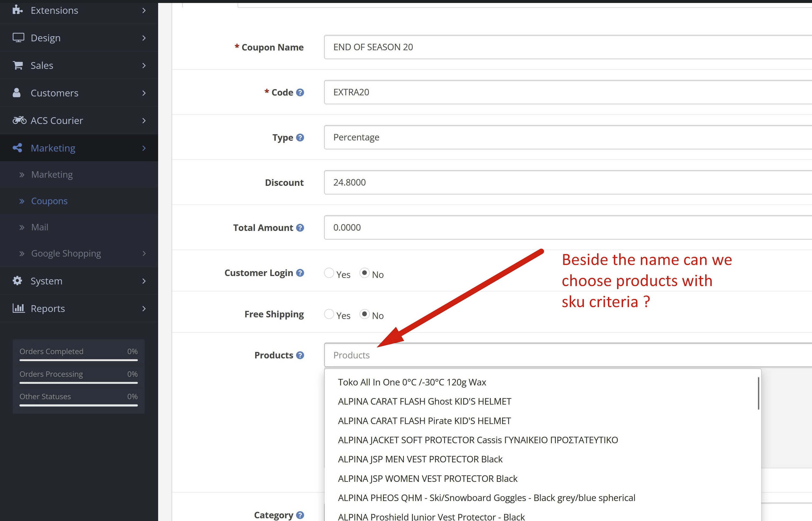
Task: Click the Discount input field
Action: click(x=568, y=182)
